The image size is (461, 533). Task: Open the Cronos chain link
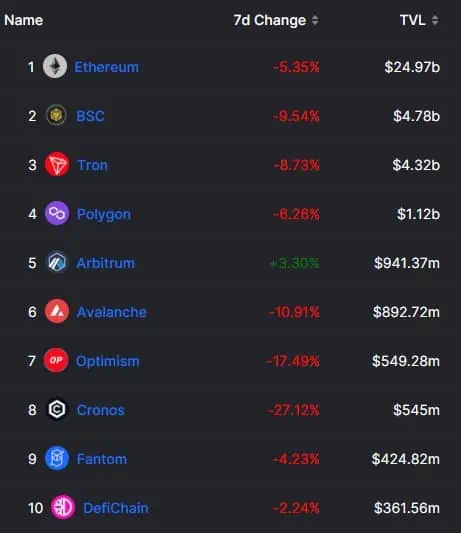(101, 410)
